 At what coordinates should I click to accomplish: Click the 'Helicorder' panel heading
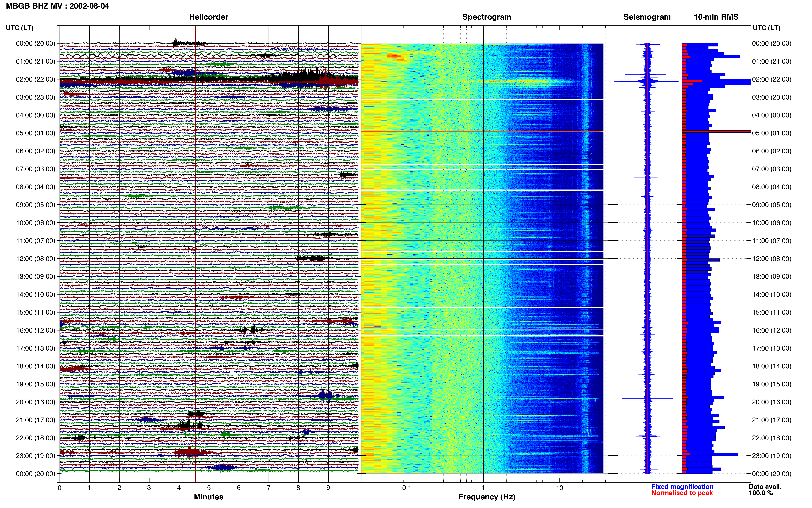point(209,17)
